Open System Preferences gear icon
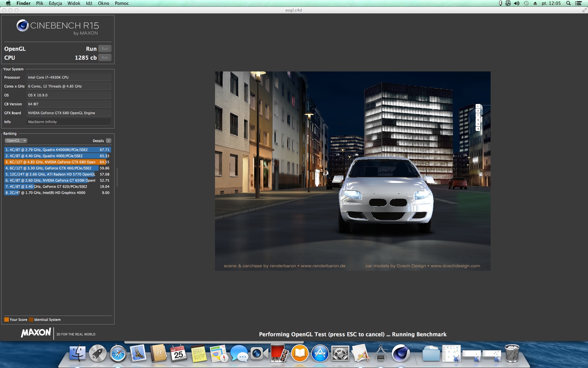 340,354
